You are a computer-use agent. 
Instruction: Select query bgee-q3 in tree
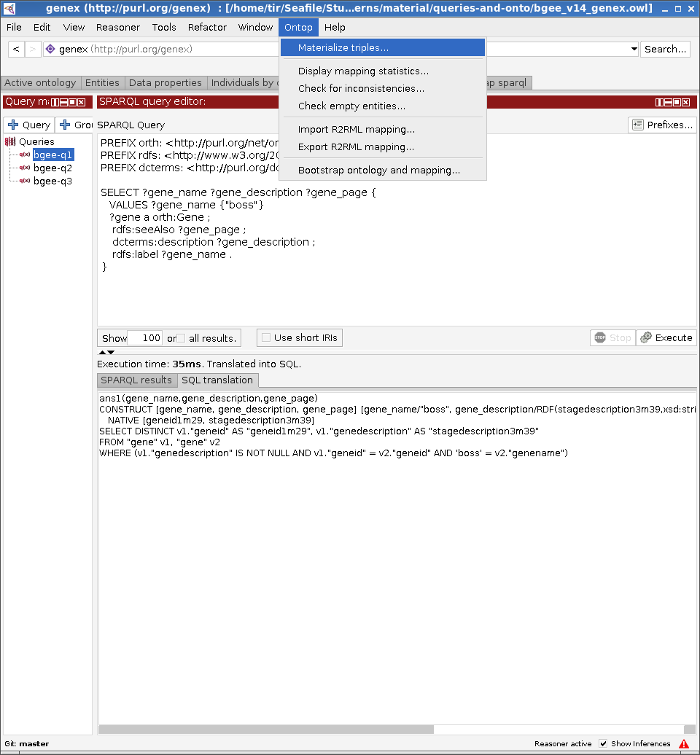[x=53, y=181]
